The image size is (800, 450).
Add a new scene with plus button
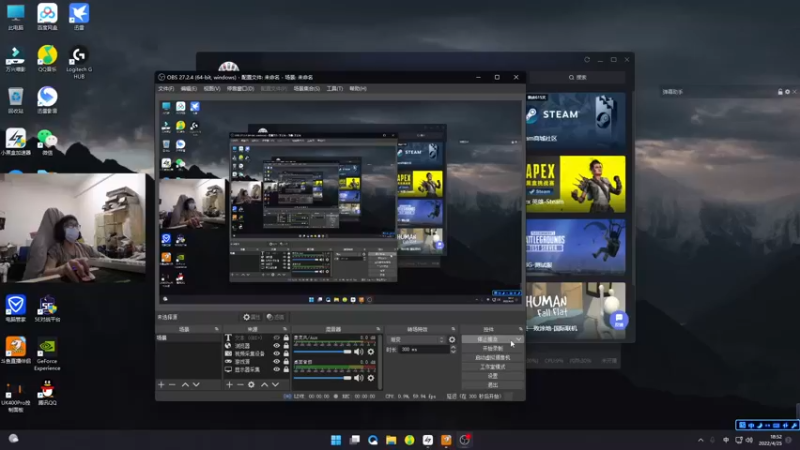coord(161,384)
